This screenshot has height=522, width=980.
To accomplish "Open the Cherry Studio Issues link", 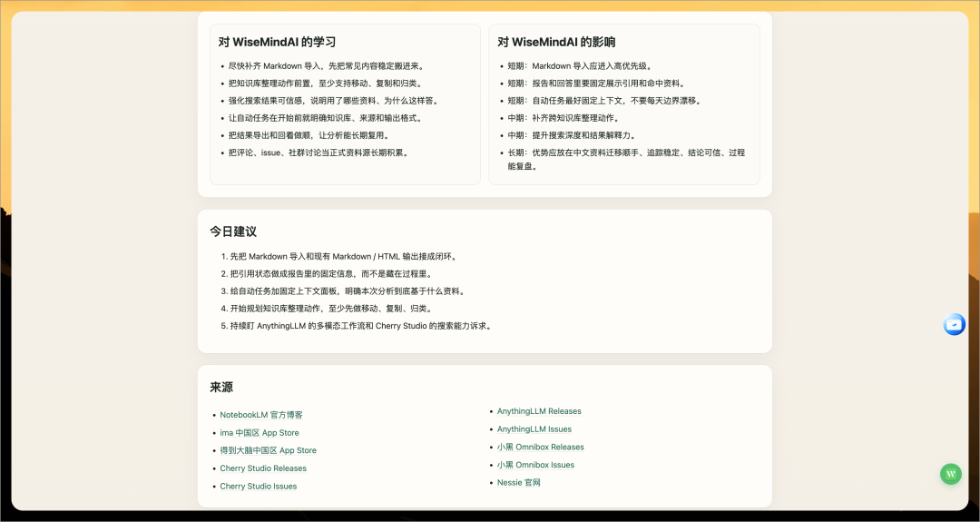I will [x=258, y=487].
